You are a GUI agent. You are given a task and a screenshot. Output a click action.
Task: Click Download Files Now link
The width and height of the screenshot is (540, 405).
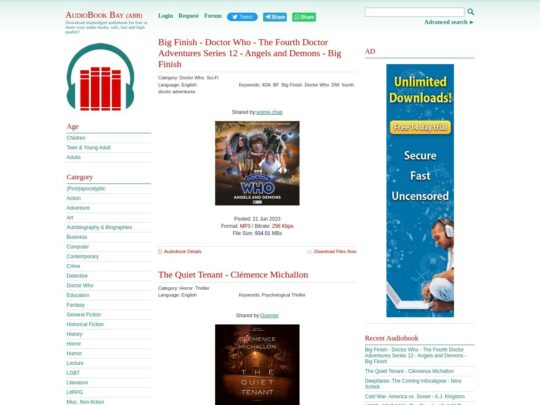pyautogui.click(x=335, y=252)
